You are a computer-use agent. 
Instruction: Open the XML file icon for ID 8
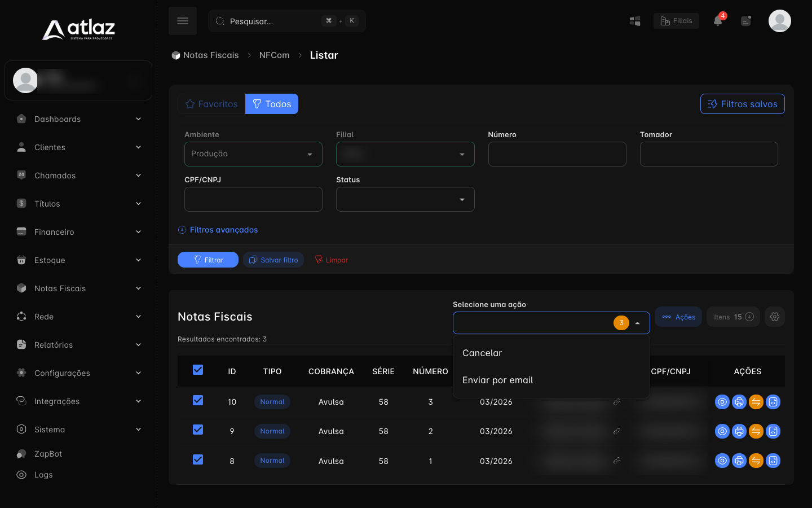tap(773, 461)
